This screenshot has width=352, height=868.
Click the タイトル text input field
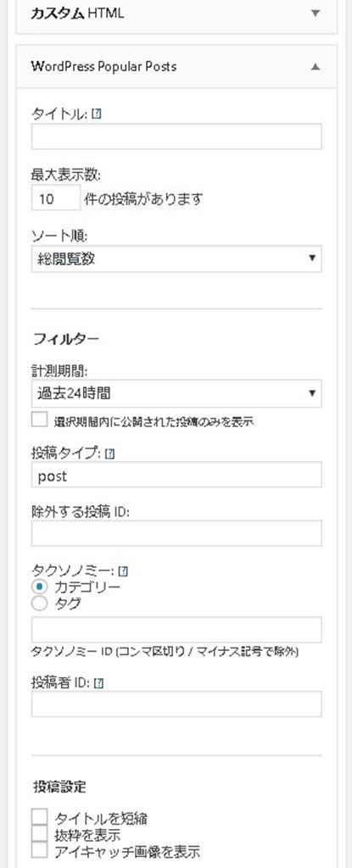[x=176, y=136]
